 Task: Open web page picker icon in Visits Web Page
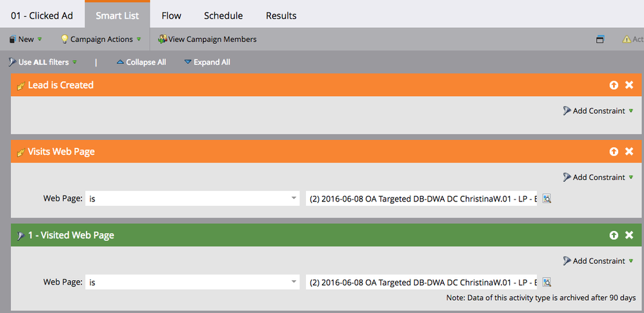click(547, 199)
